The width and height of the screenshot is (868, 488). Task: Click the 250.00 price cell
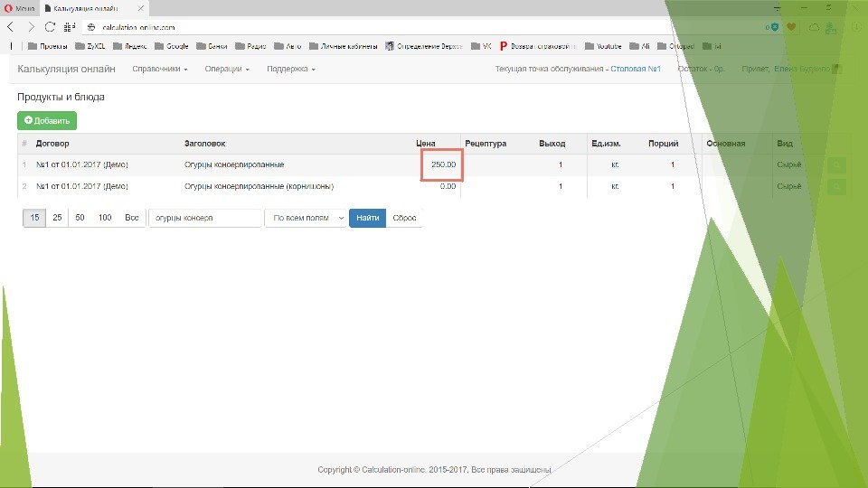443,164
